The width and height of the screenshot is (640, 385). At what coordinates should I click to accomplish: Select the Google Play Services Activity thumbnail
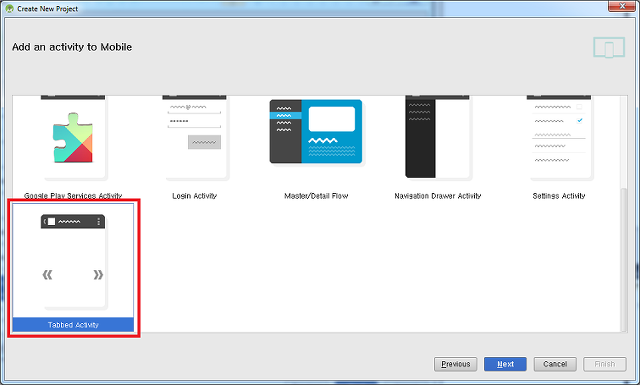point(73,138)
